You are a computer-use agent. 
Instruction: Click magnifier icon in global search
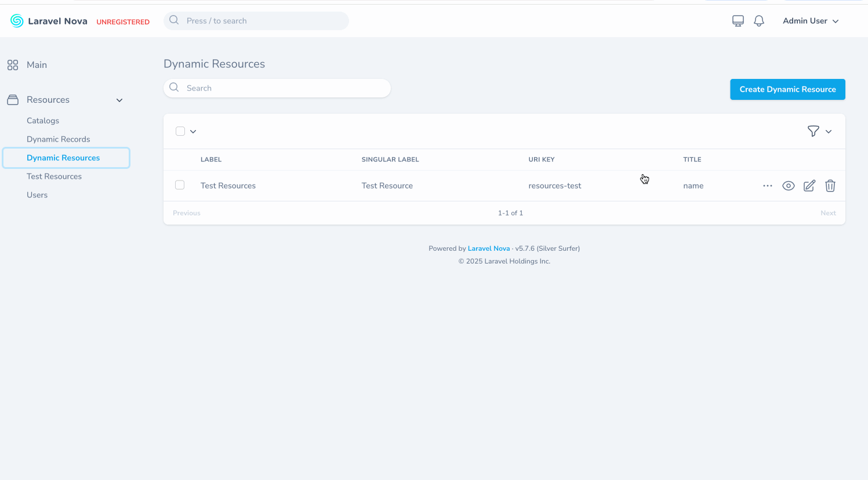[x=174, y=20]
